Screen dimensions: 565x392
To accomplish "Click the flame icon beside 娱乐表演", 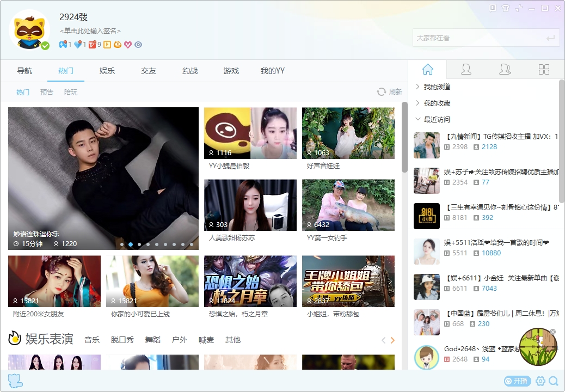I will click(15, 338).
